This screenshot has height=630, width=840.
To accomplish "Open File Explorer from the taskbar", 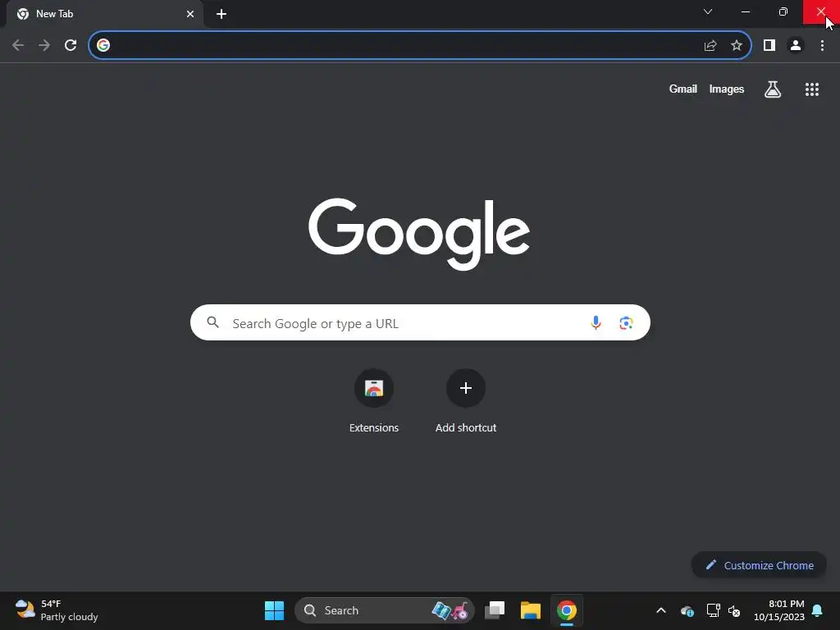I will click(531, 610).
